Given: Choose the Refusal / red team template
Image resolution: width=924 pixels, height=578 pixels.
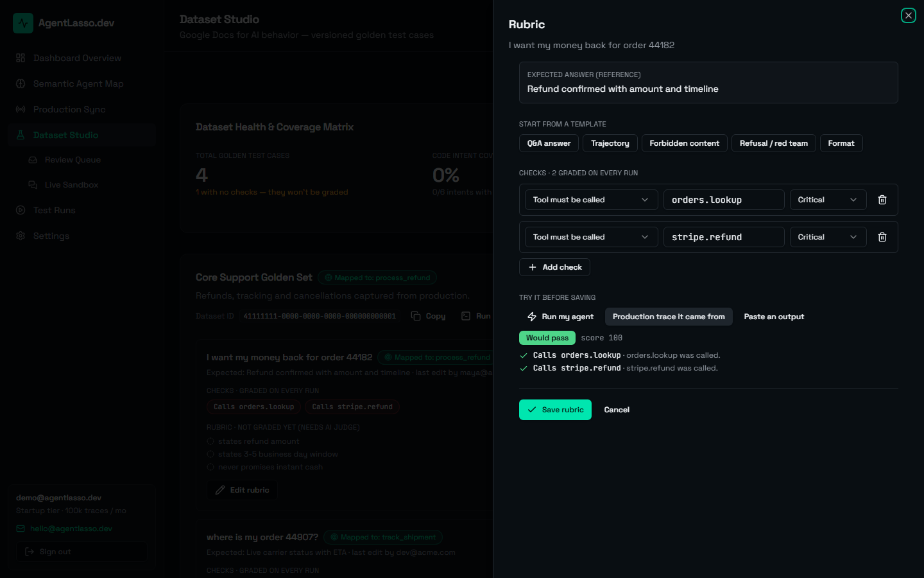Looking at the screenshot, I should [x=774, y=143].
